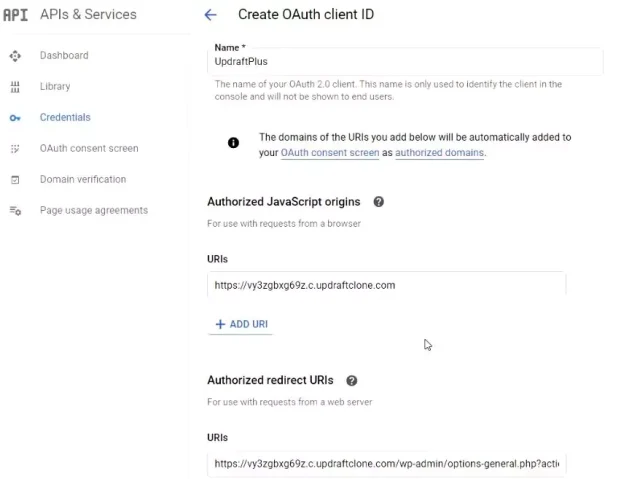Open help for Authorized JavaScript origins
Screen dimensions: 640x479
(379, 202)
